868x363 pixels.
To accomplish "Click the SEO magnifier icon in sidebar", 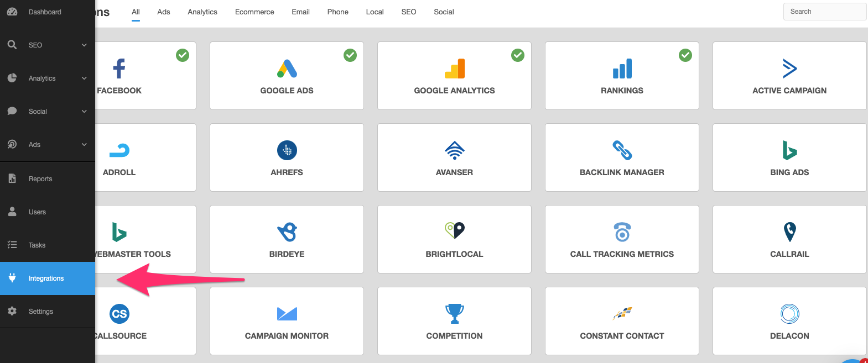I will click(x=12, y=45).
